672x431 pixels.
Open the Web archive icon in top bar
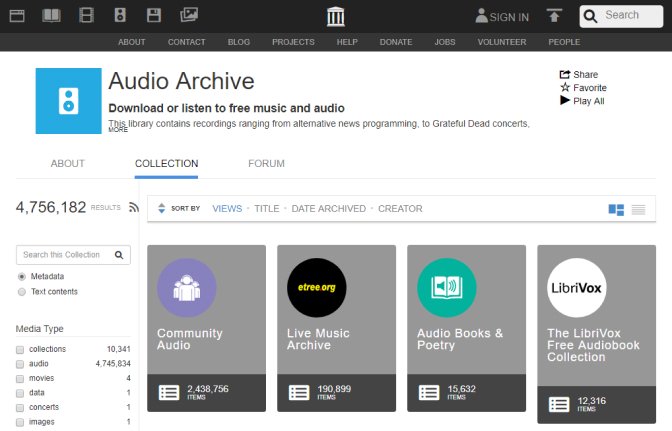tap(17, 16)
